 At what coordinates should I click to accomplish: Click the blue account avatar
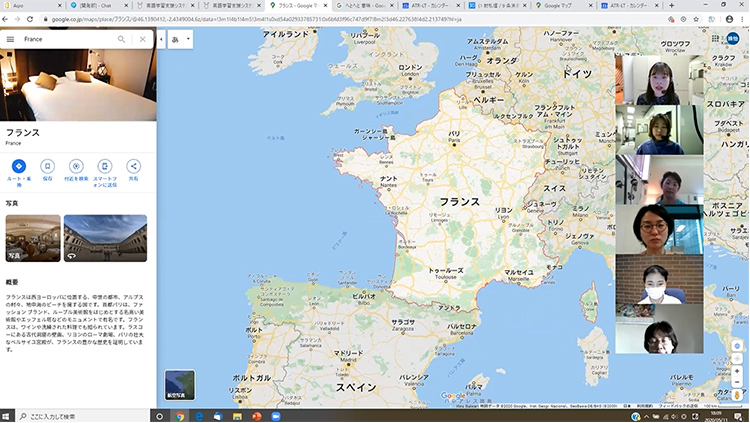tap(733, 39)
